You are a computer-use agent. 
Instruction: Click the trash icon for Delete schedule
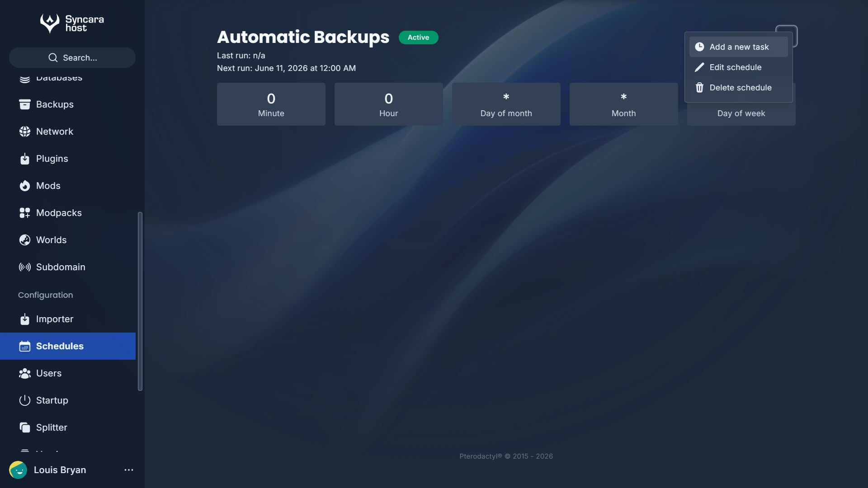pos(699,88)
